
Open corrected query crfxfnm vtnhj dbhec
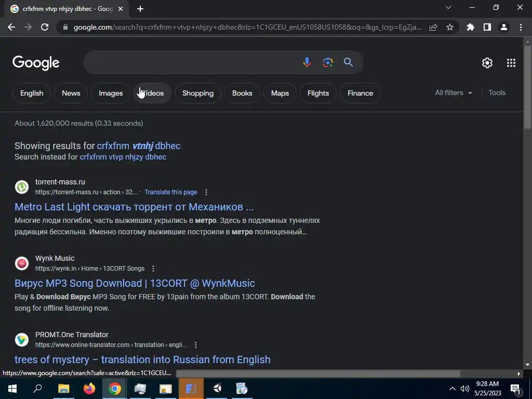[138, 146]
